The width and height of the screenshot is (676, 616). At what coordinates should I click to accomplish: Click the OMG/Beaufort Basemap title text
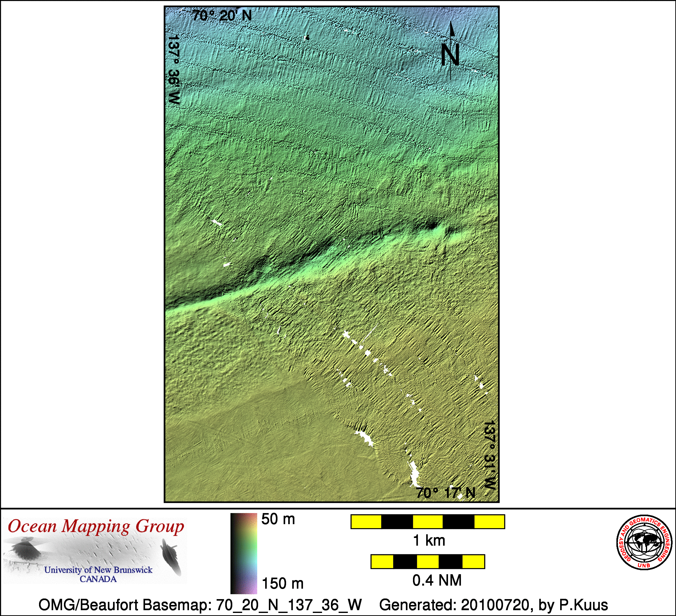[x=200, y=605]
